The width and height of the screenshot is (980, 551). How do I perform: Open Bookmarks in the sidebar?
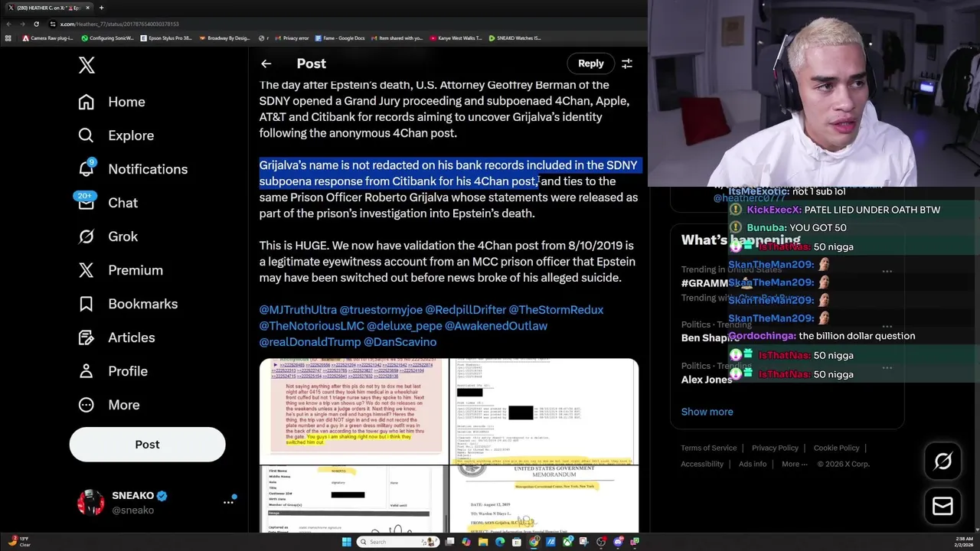pos(128,304)
